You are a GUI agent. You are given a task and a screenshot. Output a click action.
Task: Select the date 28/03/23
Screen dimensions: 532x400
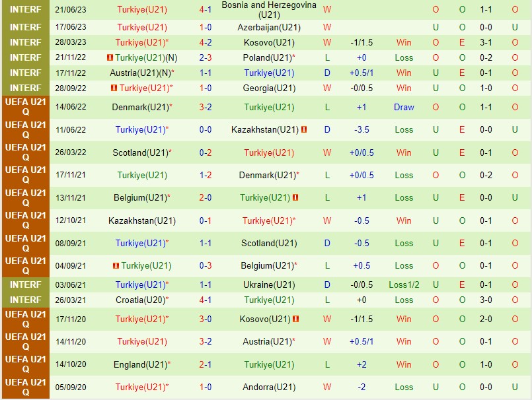[71, 42]
